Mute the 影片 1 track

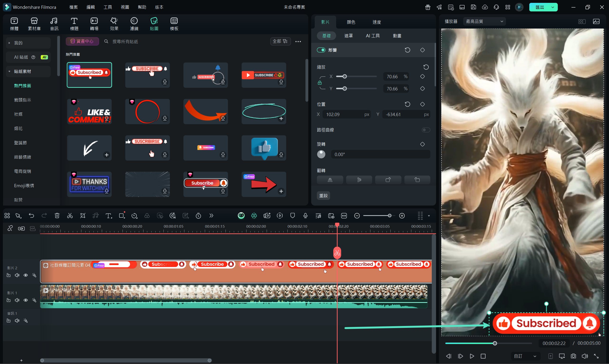17,300
